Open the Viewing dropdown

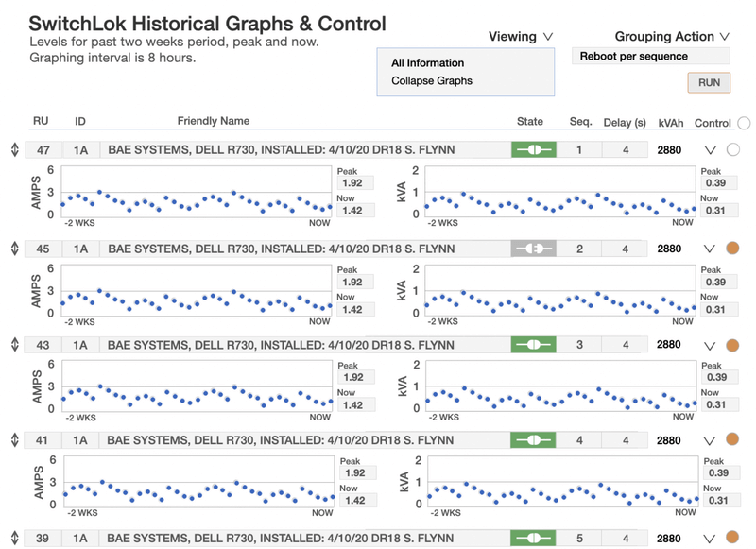[520, 37]
